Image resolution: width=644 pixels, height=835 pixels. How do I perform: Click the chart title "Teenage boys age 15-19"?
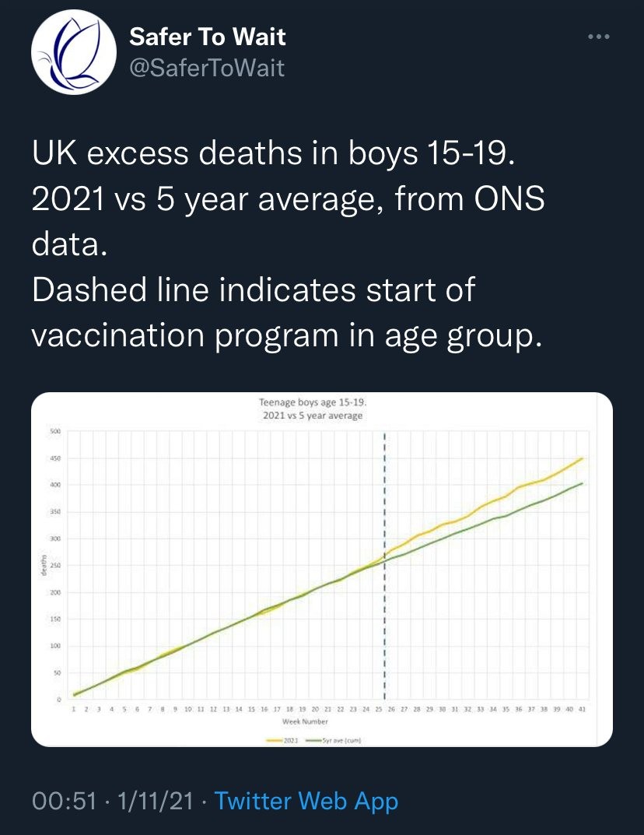pos(311,404)
